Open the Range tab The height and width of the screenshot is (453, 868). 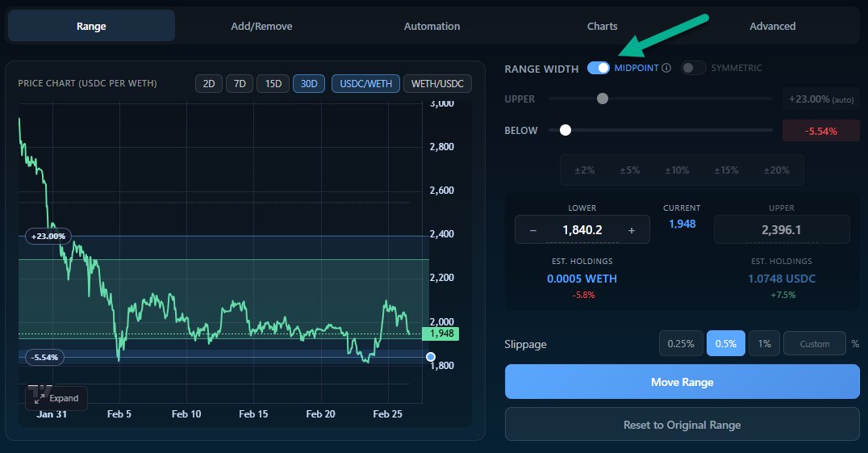point(91,26)
